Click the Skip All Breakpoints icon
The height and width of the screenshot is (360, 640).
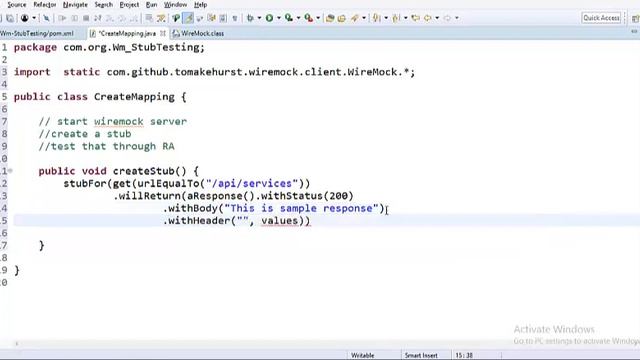tap(46, 18)
